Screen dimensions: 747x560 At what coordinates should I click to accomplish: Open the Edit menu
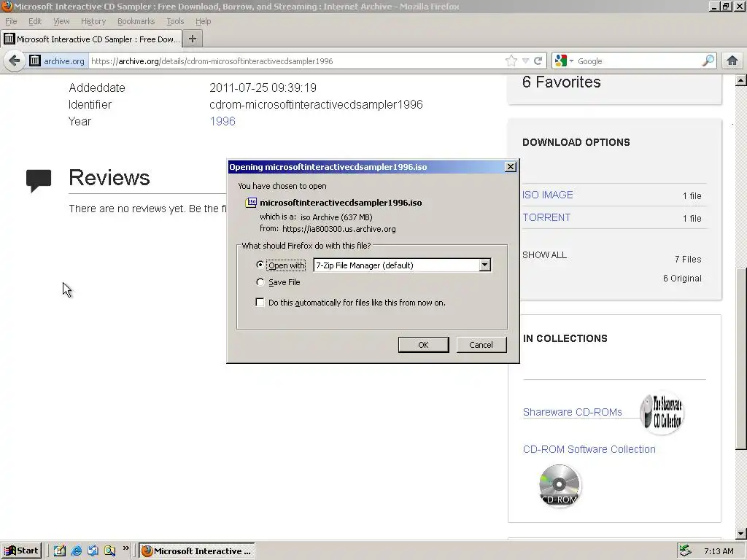point(35,21)
